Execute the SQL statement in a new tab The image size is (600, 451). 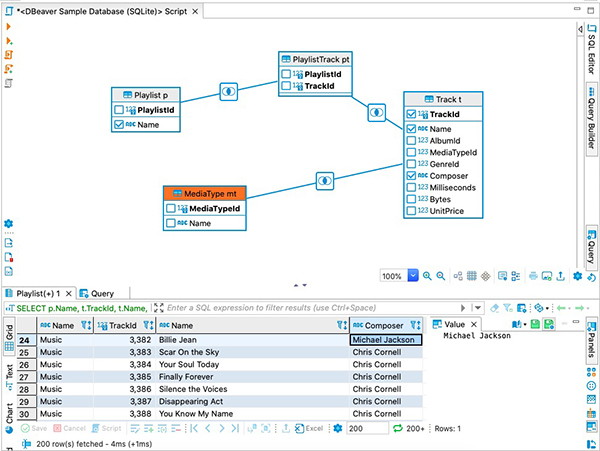9,41
